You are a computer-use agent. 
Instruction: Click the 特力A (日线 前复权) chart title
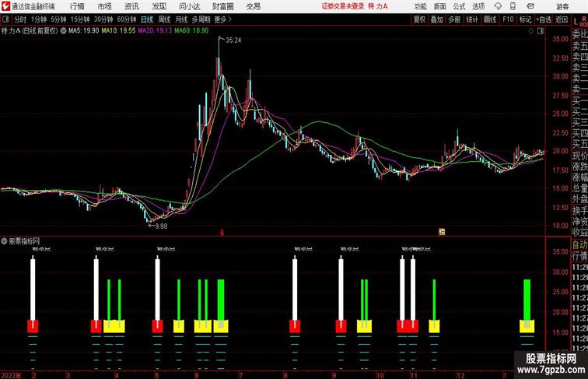[x=30, y=31]
